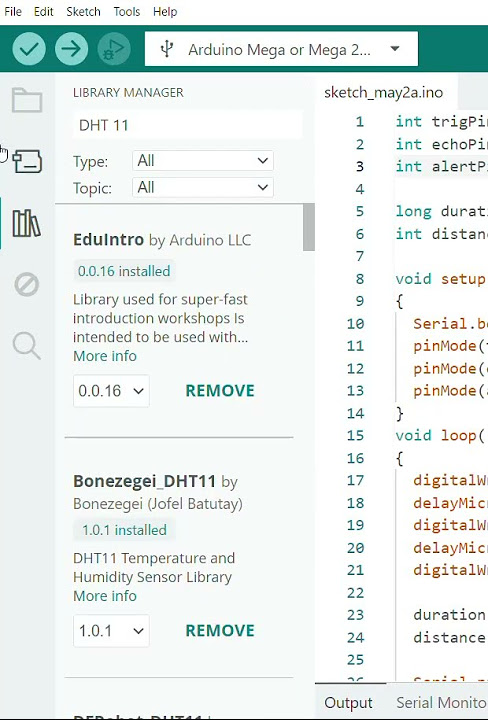Image resolution: width=488 pixels, height=720 pixels.
Task: Click the 'void loop' code on line 15
Action: [x=440, y=435]
